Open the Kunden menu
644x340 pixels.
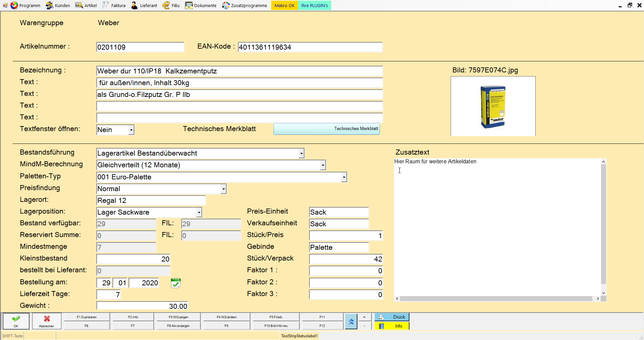[58, 5]
